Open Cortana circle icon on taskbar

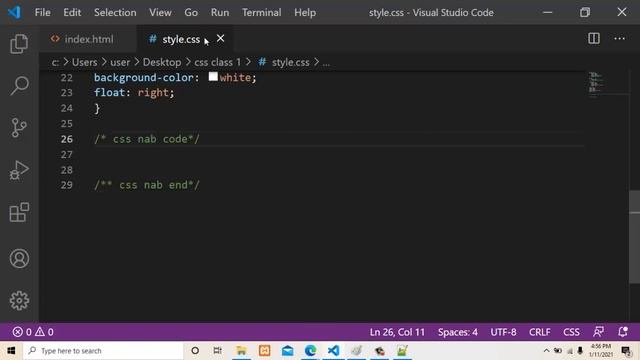pyautogui.click(x=195, y=351)
